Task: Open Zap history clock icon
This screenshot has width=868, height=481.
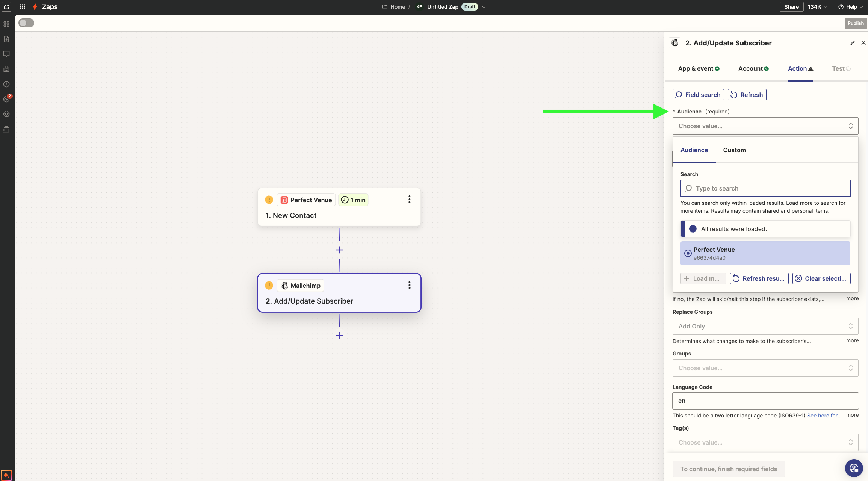Action: coord(6,84)
